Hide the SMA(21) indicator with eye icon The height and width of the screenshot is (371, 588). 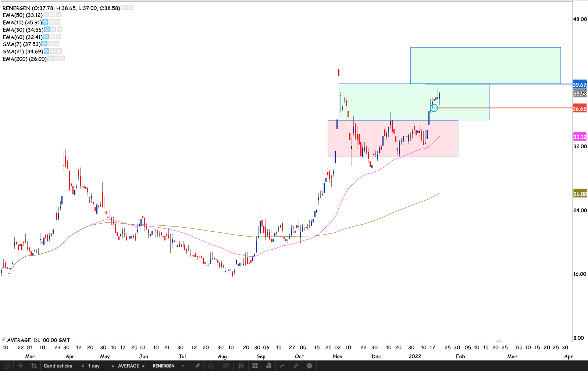(x=47, y=51)
